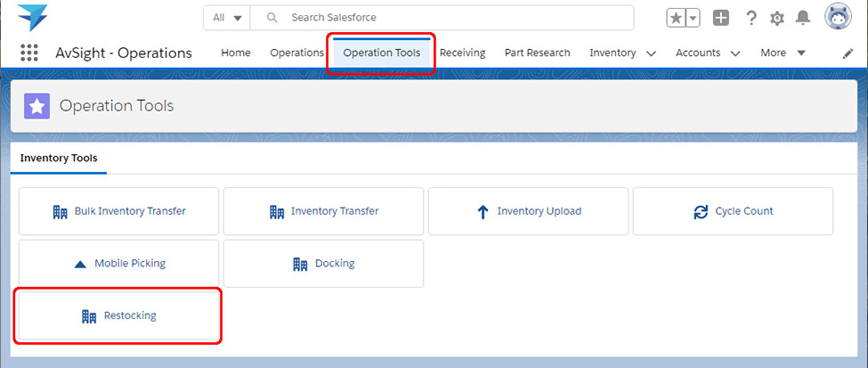Image resolution: width=868 pixels, height=368 pixels.
Task: Open the Accounts navigation tab
Action: (697, 53)
